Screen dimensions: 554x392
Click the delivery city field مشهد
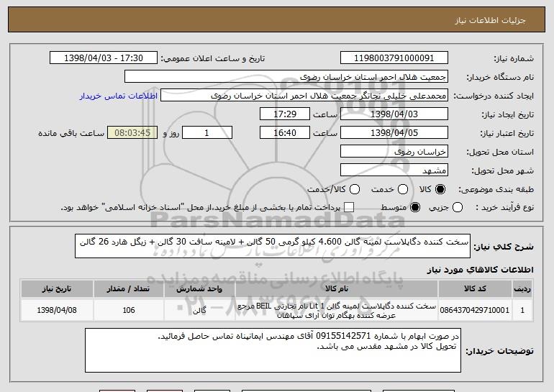[x=394, y=170]
